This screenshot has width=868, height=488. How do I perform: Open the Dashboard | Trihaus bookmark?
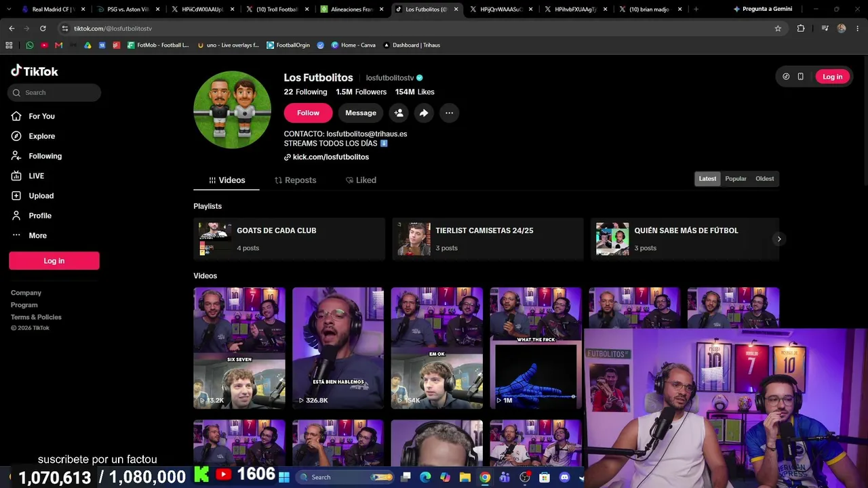pos(412,45)
